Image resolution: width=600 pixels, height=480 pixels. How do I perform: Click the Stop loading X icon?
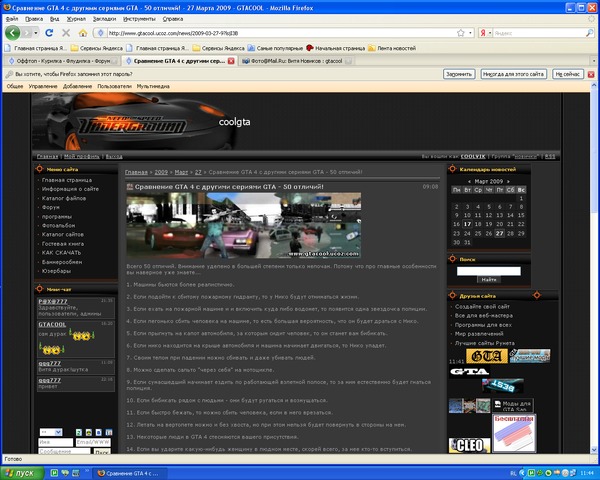(66, 33)
